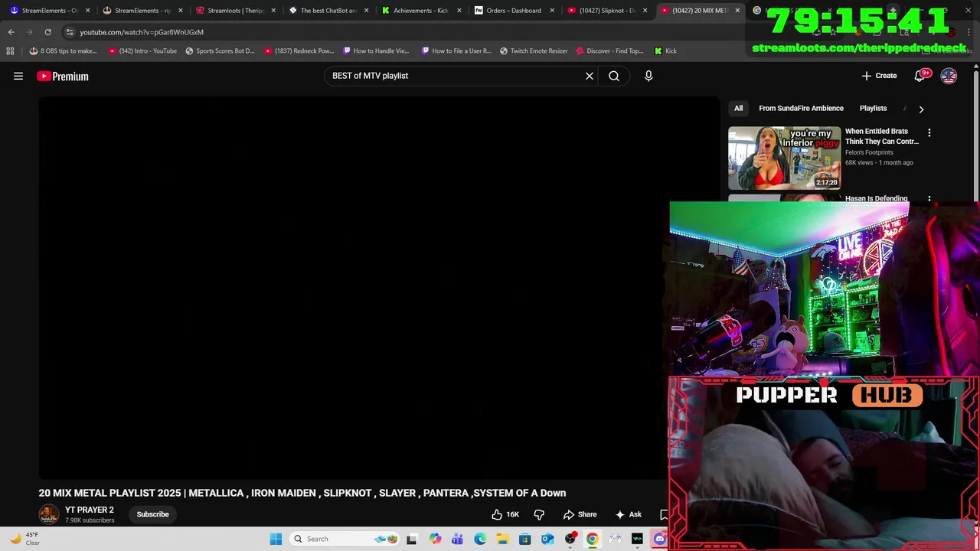
Task: Close the Orders – Dashboard tab
Action: click(x=552, y=11)
